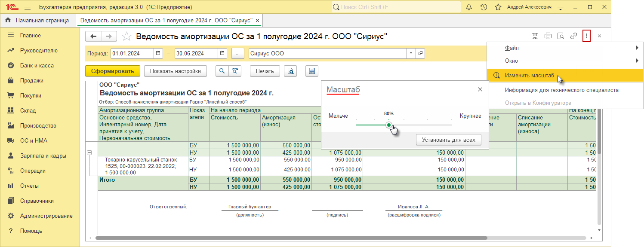Image resolution: width=644 pixels, height=247 pixels.
Task: Open organization Сириус ООО card icon
Action: tap(420, 54)
